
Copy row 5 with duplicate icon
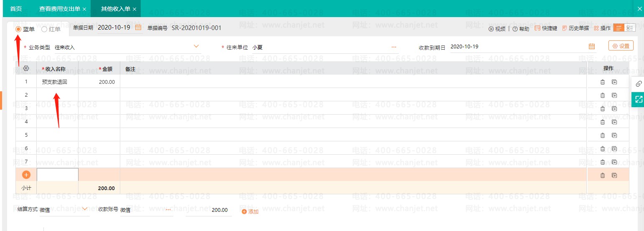[614, 135]
